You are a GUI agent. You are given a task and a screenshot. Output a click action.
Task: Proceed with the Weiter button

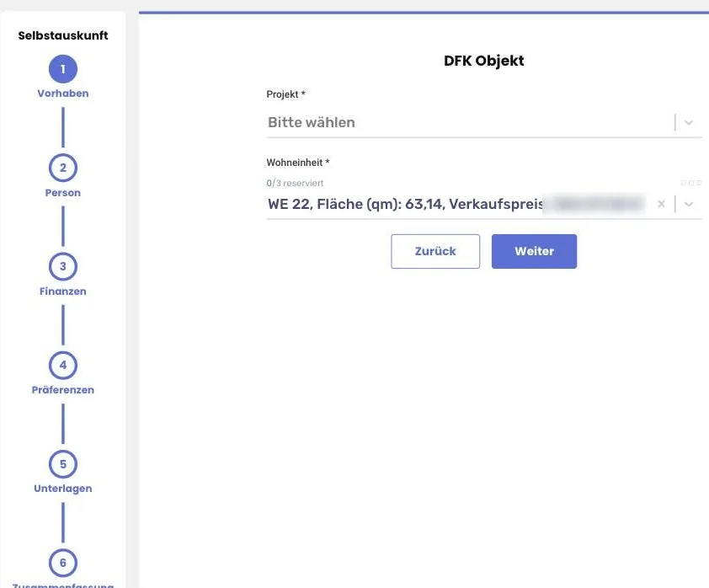pyautogui.click(x=534, y=252)
